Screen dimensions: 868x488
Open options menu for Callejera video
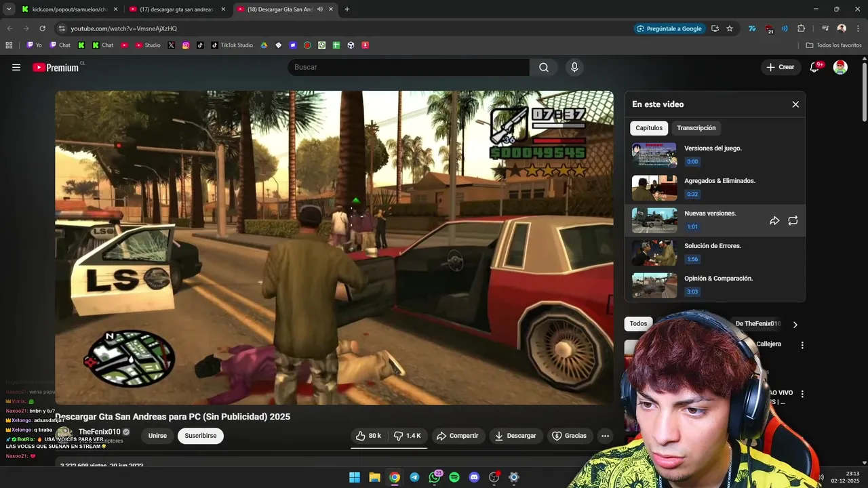click(802, 345)
